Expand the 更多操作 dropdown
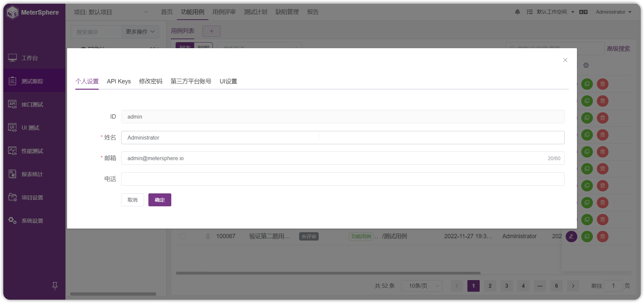 pyautogui.click(x=140, y=32)
